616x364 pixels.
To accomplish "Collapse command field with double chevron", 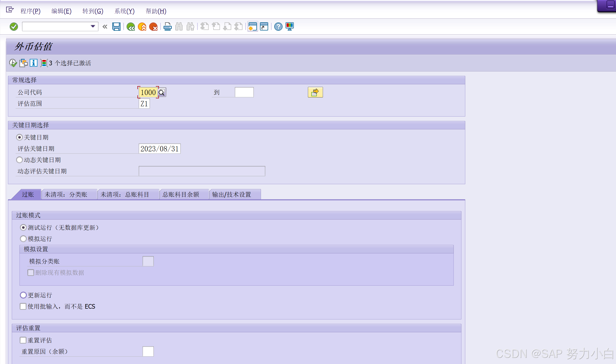I will 105,27.
